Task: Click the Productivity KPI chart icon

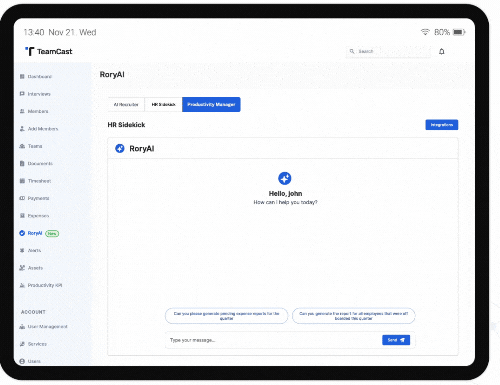Action: point(22,285)
